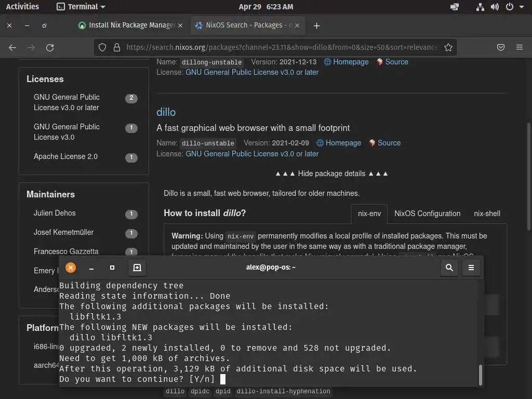Open the shield tracking protection icon
This screenshot has height=399, width=532.
[102, 47]
